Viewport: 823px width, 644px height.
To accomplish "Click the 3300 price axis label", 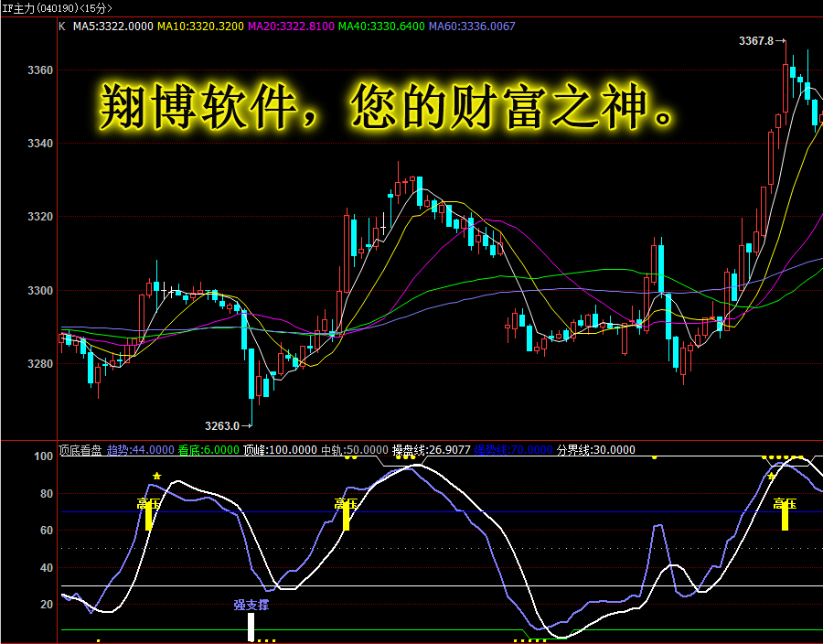I will point(40,290).
